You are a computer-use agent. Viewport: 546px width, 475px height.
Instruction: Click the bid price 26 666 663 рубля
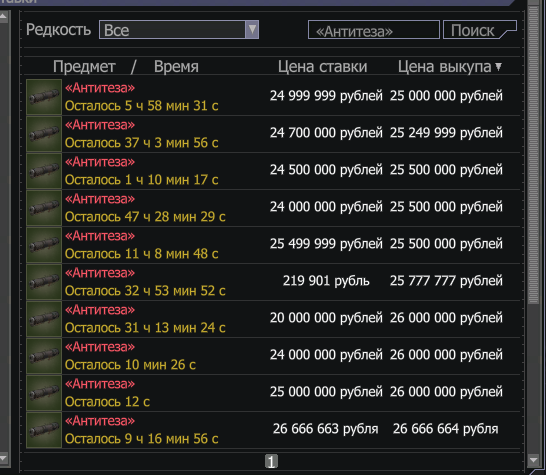[x=326, y=429]
